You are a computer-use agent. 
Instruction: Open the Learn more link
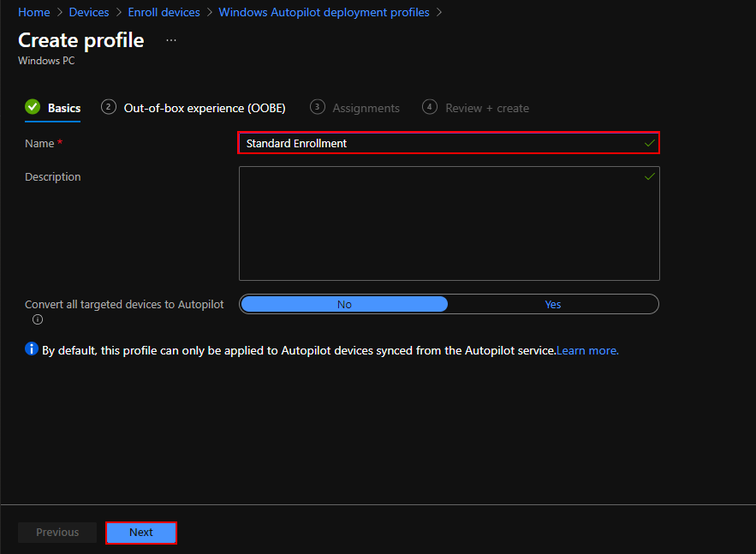[x=586, y=350]
